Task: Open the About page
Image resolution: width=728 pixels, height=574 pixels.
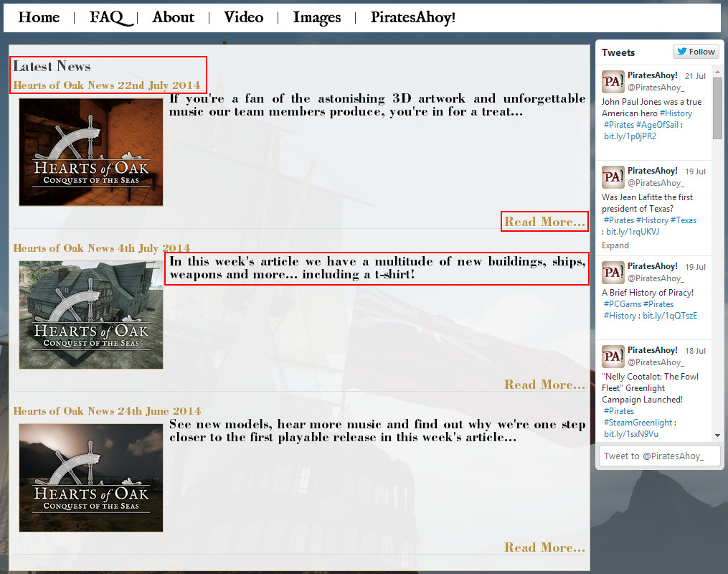Action: 173,18
